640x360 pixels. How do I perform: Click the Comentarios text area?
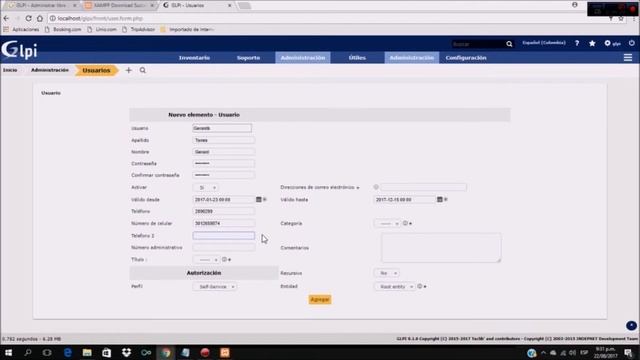tap(441, 247)
